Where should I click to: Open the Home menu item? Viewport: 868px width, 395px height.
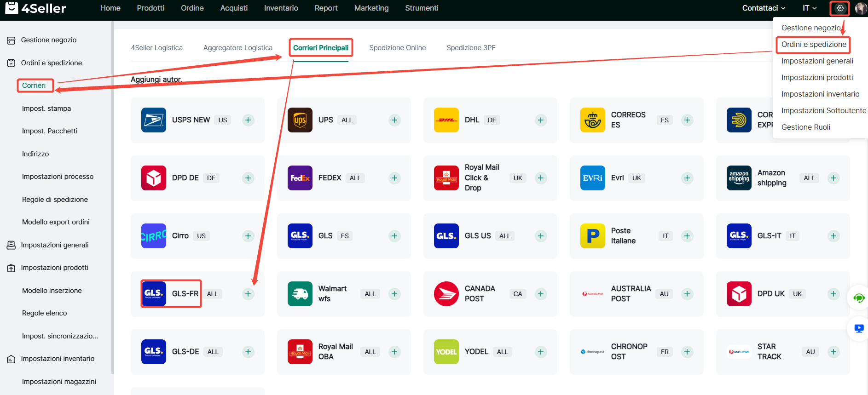click(x=110, y=8)
